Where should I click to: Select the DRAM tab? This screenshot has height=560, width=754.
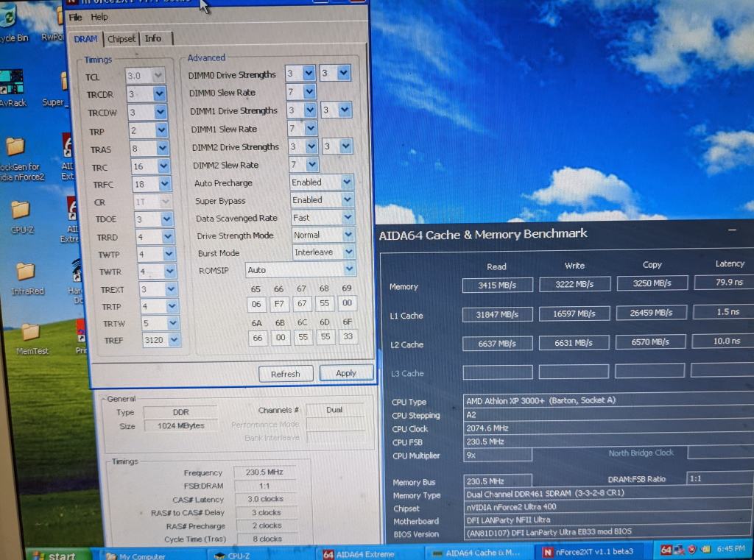click(x=85, y=39)
